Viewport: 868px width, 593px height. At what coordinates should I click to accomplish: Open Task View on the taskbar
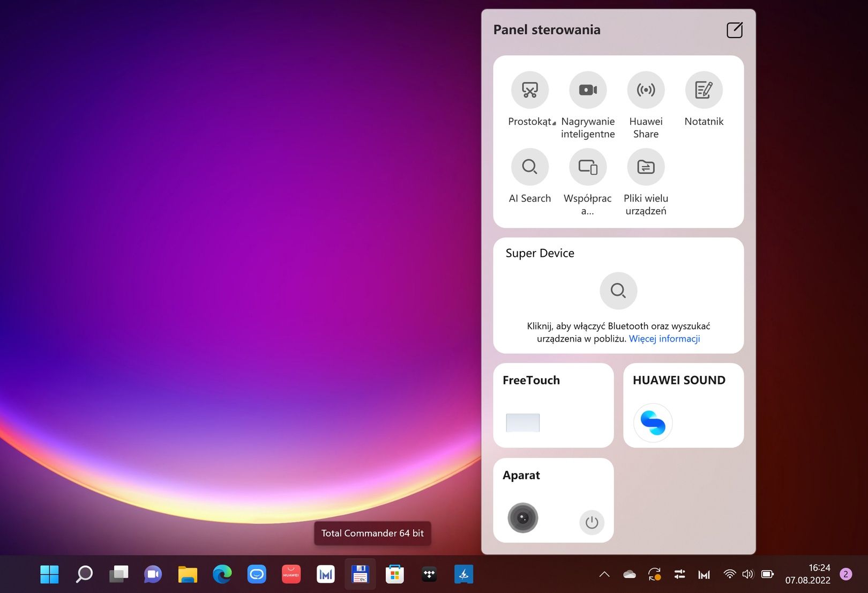[118, 574]
